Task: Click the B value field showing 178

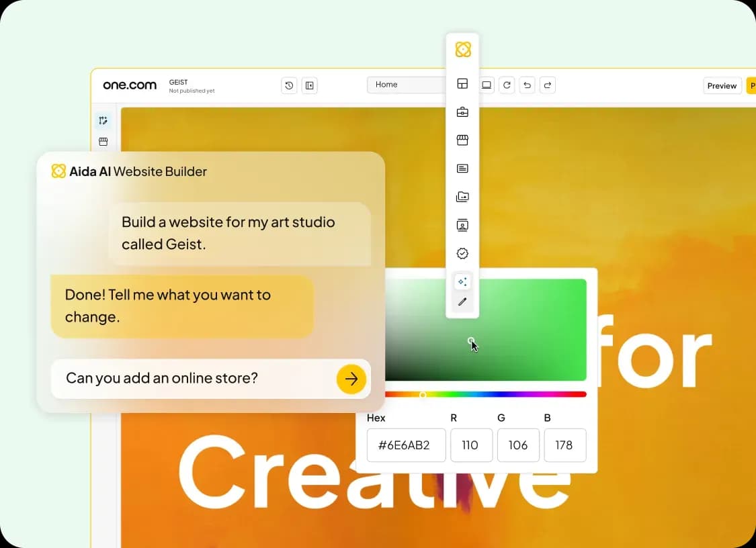Action: click(x=565, y=445)
